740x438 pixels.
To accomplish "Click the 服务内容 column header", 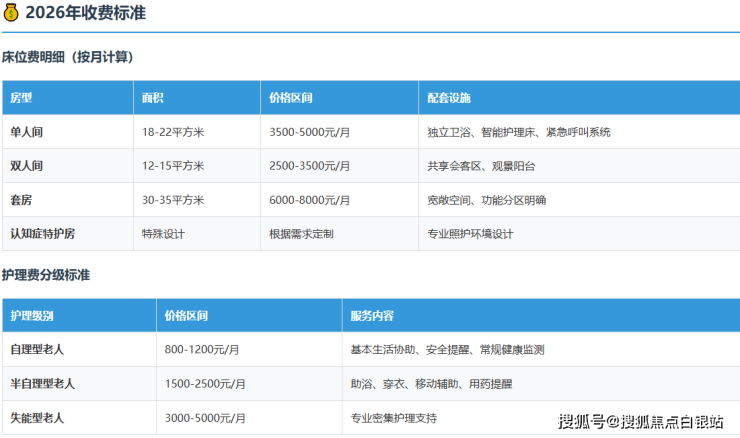I will pos(372,316).
